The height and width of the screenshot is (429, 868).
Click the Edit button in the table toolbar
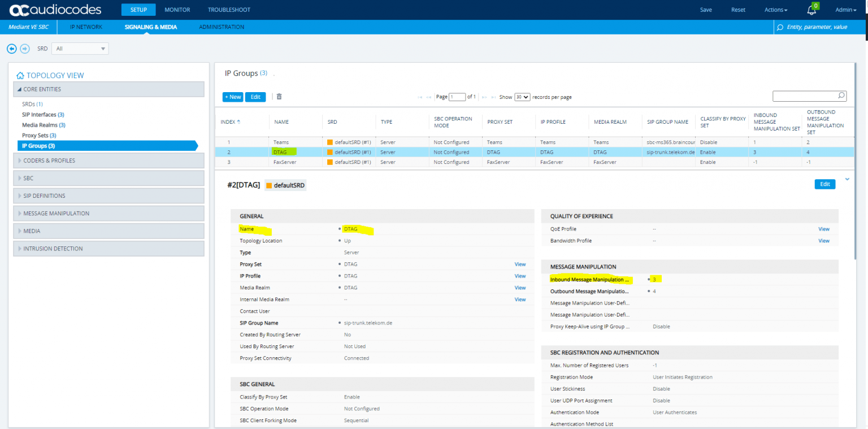255,97
